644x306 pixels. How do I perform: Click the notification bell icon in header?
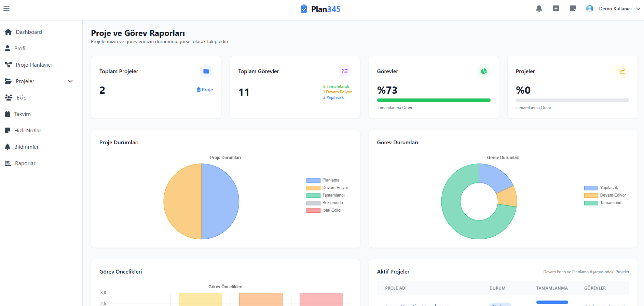[x=539, y=9]
